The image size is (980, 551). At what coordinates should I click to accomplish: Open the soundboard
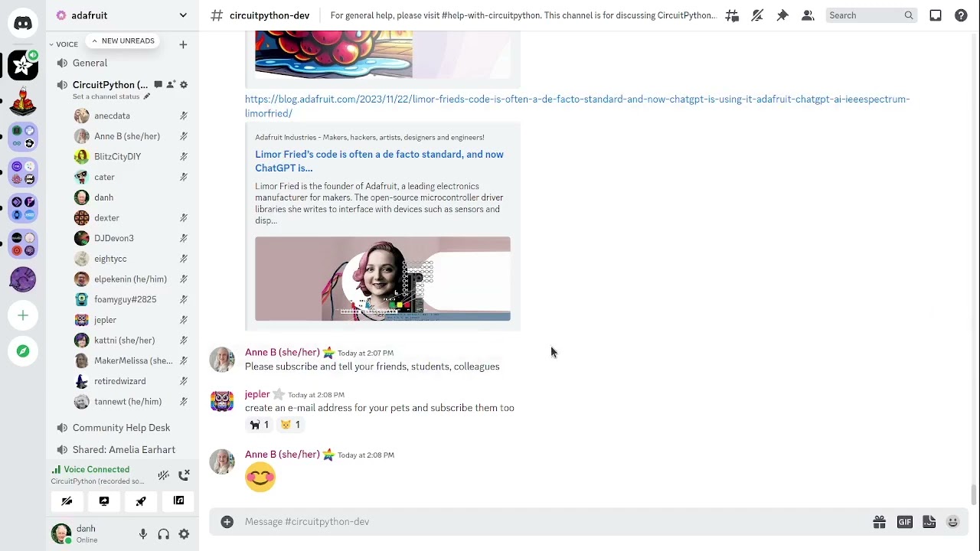tap(178, 501)
